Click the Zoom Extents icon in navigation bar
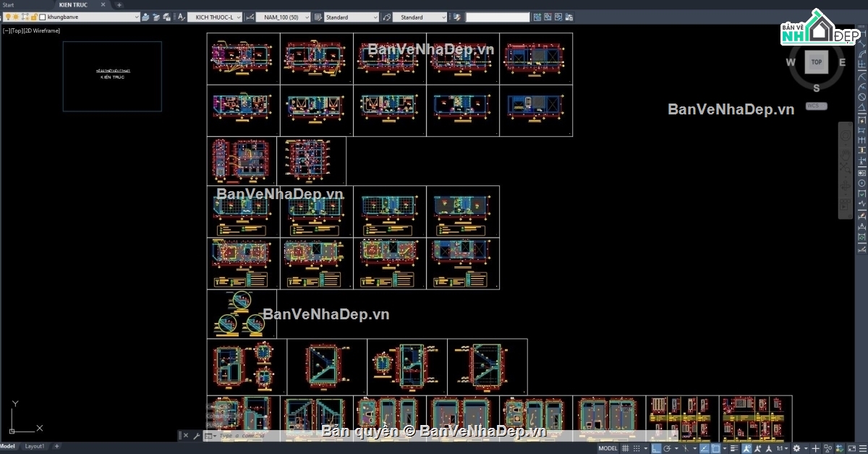This screenshot has height=454, width=868. 846,169
